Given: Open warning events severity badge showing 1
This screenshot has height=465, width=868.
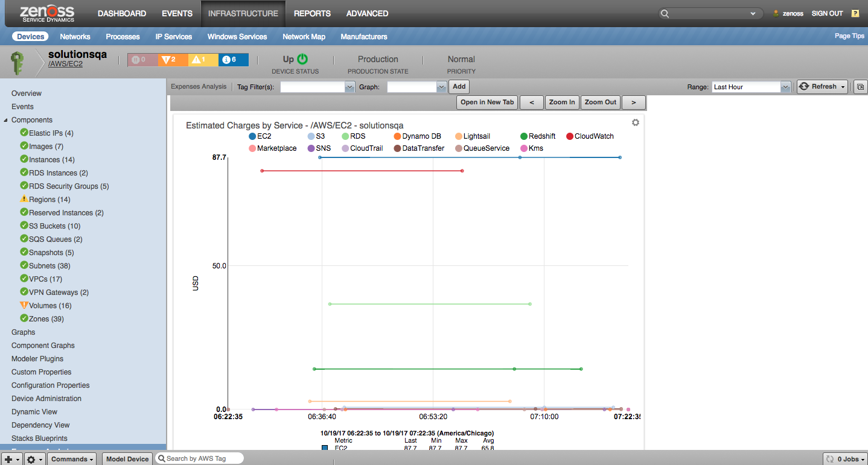Looking at the screenshot, I should [x=203, y=60].
